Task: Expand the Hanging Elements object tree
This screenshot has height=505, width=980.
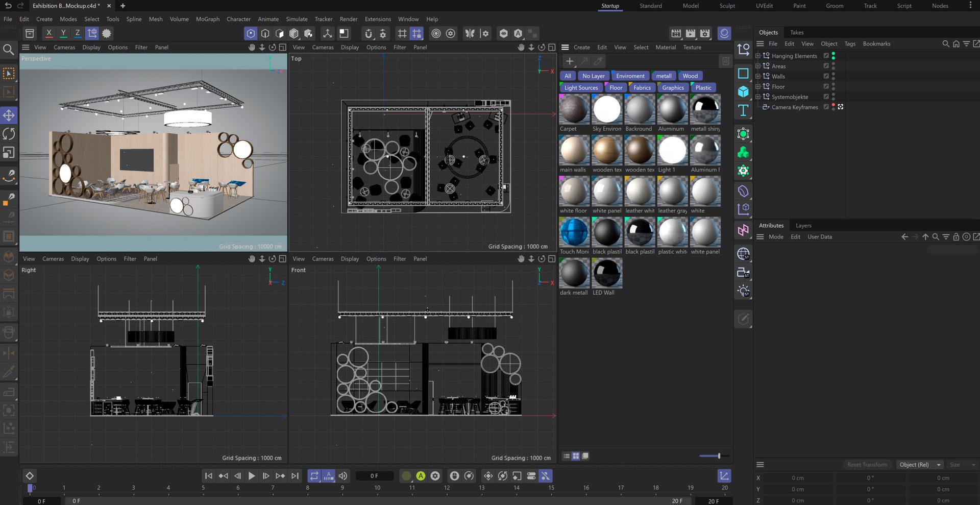Action: pos(758,56)
